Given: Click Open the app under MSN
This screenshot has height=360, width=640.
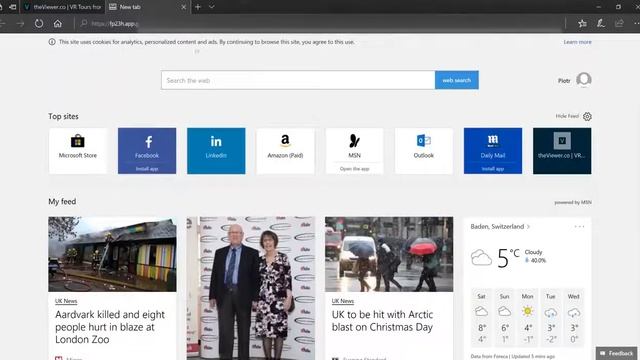Looking at the screenshot, I should click(354, 169).
